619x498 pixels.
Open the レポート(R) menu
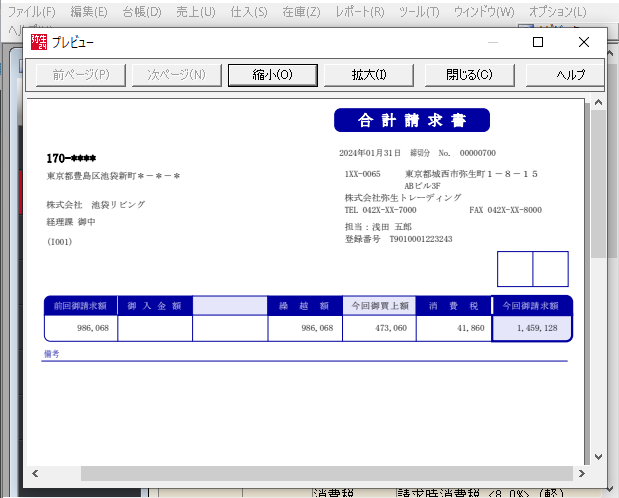pyautogui.click(x=362, y=12)
